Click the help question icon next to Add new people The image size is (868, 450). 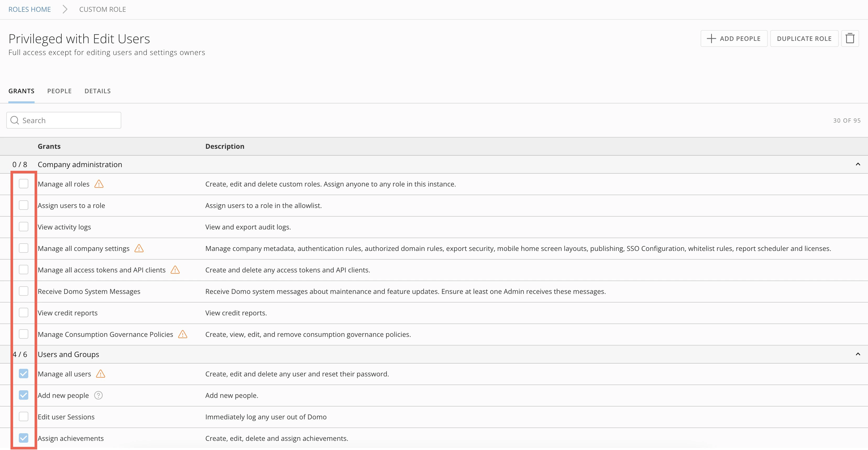coord(98,396)
